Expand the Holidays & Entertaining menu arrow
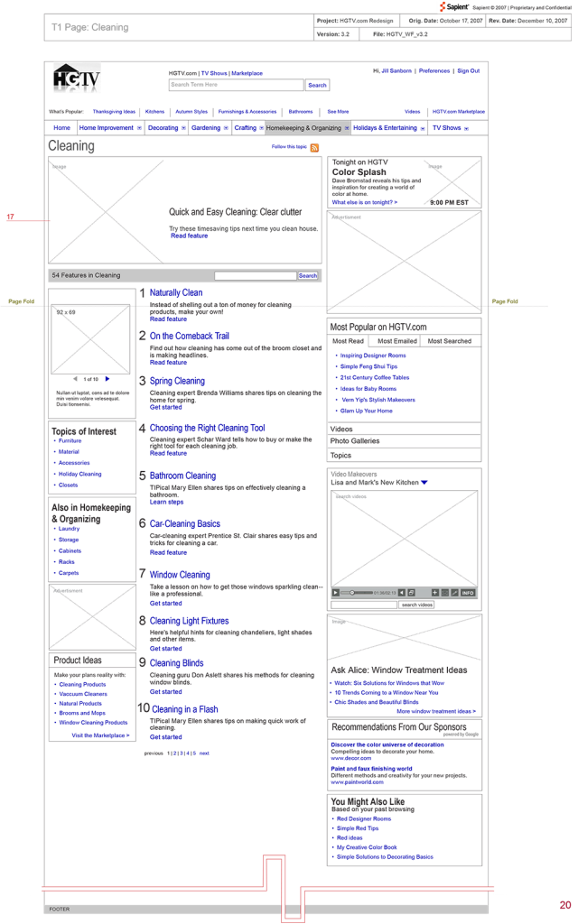 pyautogui.click(x=423, y=128)
